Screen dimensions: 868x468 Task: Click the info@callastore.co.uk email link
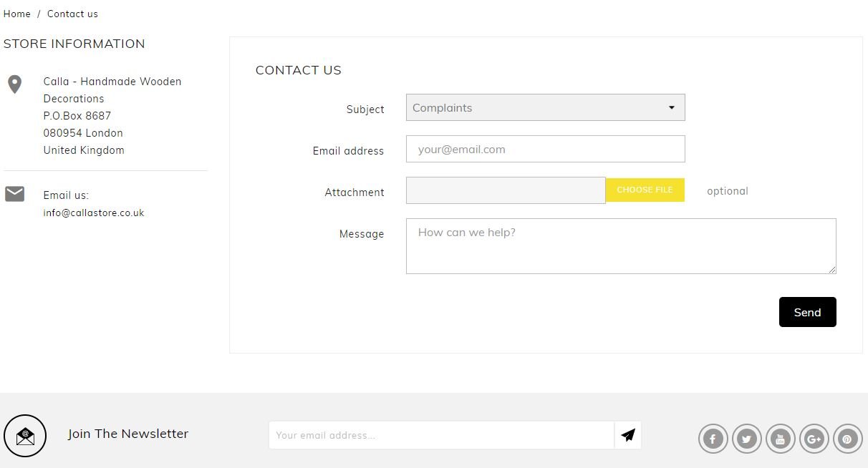pos(94,213)
